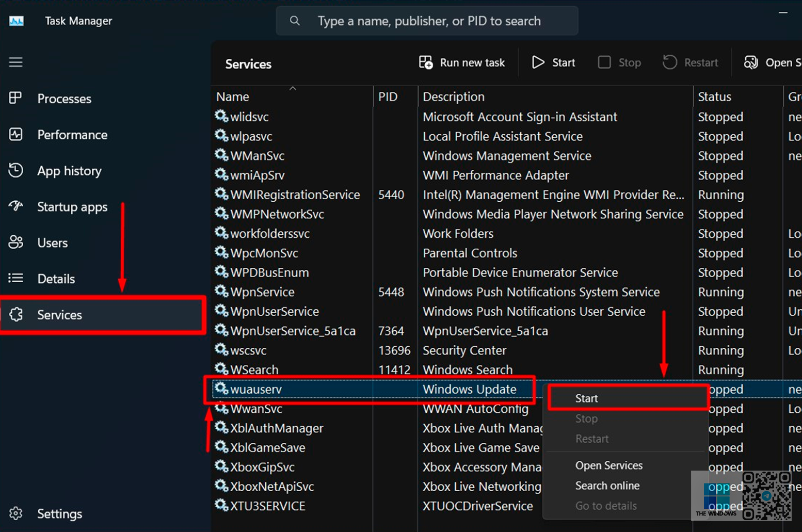Click the Task Manager app icon

coord(16,21)
